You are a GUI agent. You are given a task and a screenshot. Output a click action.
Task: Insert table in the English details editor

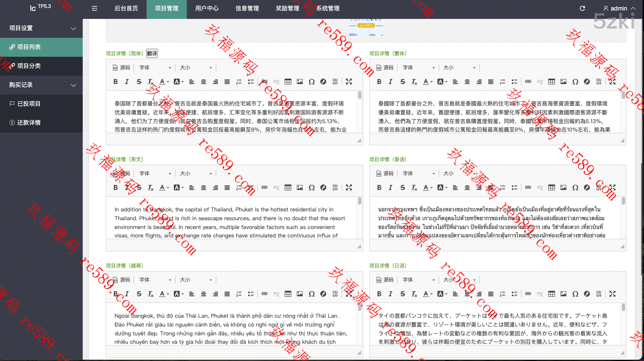click(288, 187)
